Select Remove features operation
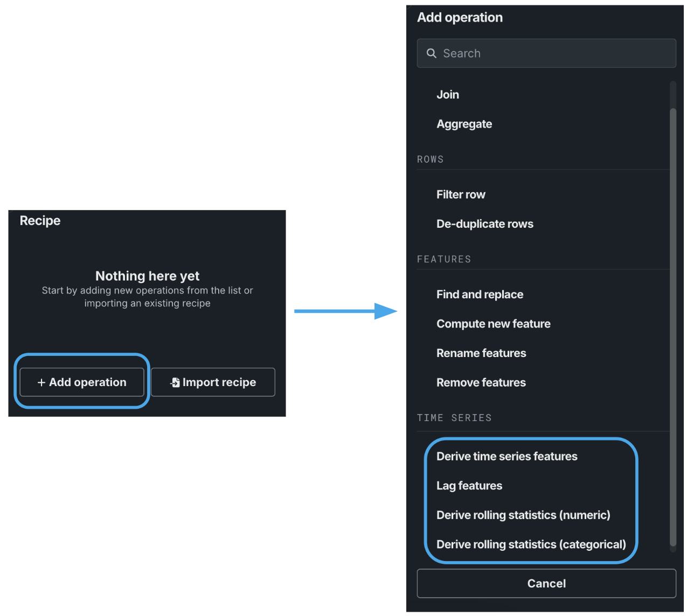Viewport: 694px width, 616px height. point(481,383)
